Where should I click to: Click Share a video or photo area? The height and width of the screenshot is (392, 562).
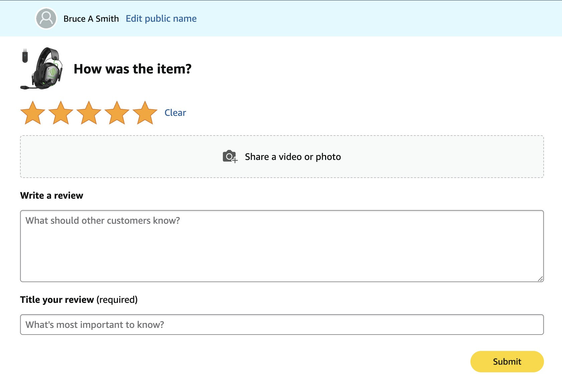282,157
